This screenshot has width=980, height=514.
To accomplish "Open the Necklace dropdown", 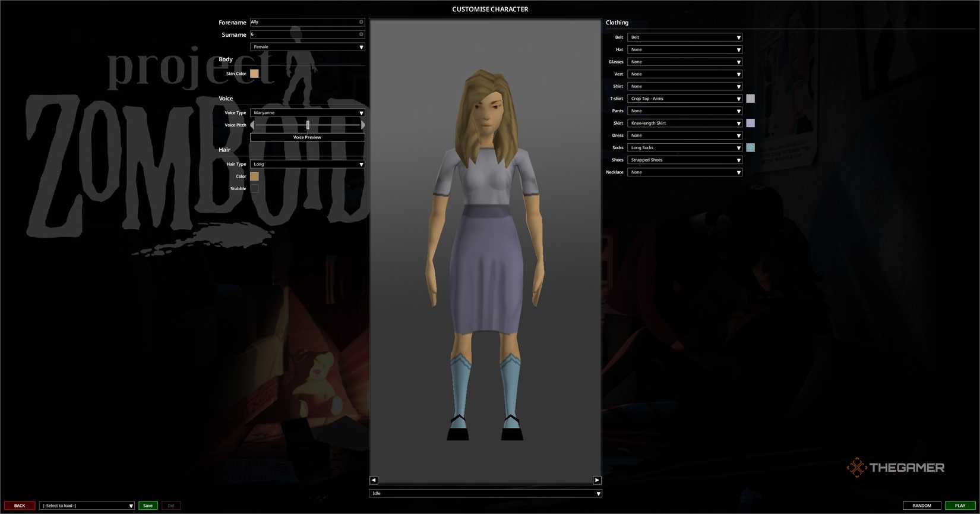I will coord(685,172).
